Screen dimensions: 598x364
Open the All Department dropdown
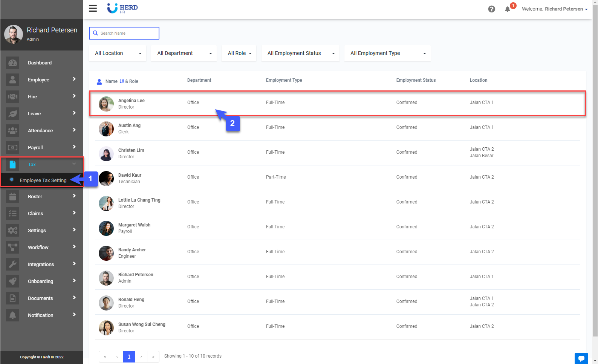click(x=184, y=54)
